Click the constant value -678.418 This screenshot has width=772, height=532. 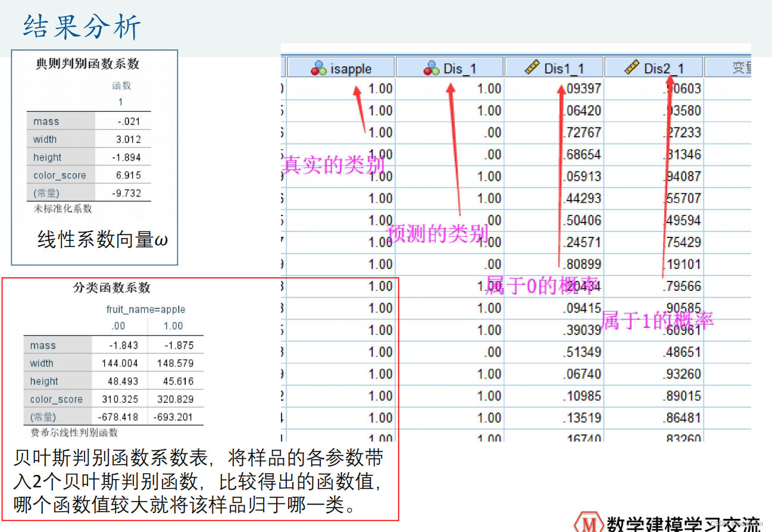119,417
